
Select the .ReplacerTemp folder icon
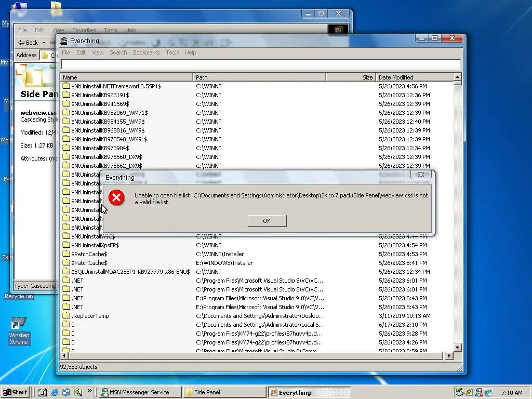tap(66, 315)
